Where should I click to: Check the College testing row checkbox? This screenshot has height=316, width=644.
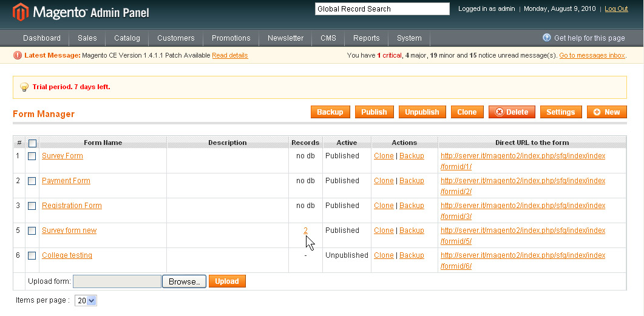tap(32, 256)
